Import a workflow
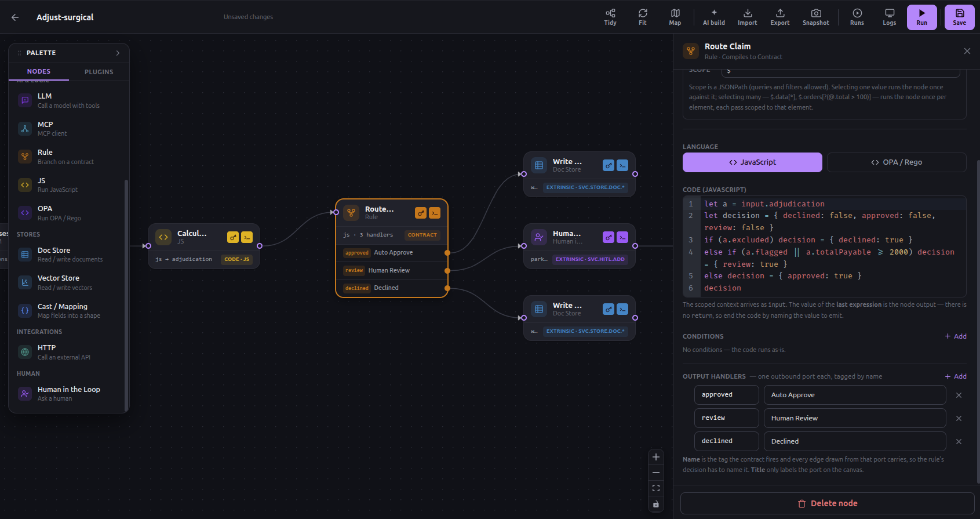Screen dimensions: 980x519 click(x=748, y=17)
